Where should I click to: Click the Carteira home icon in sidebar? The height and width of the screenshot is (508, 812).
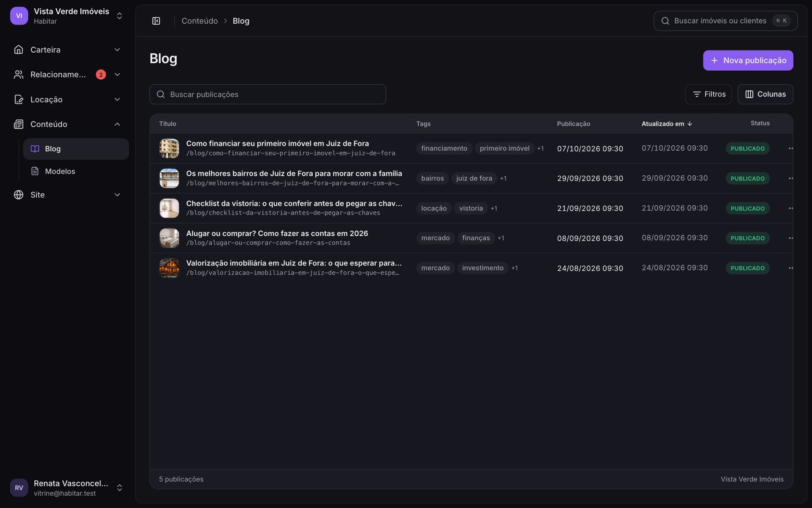pos(19,50)
